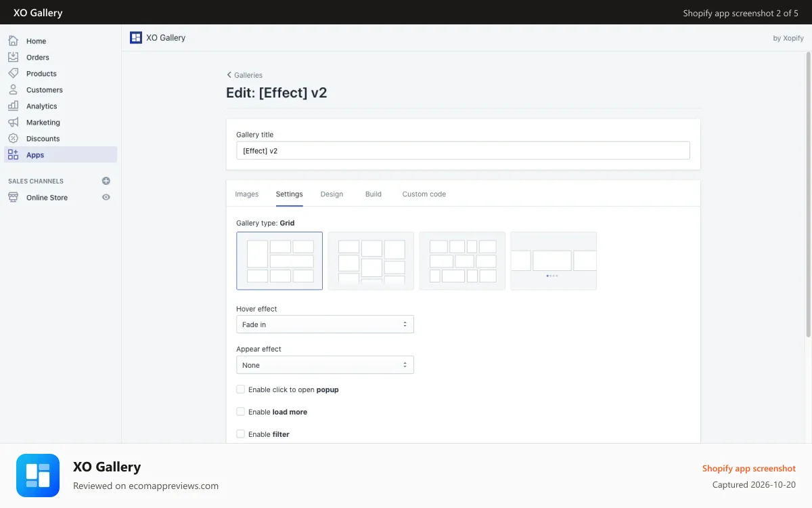Click the Captured 2026-10-20 text
Screen dimensions: 812x508
pos(754,485)
